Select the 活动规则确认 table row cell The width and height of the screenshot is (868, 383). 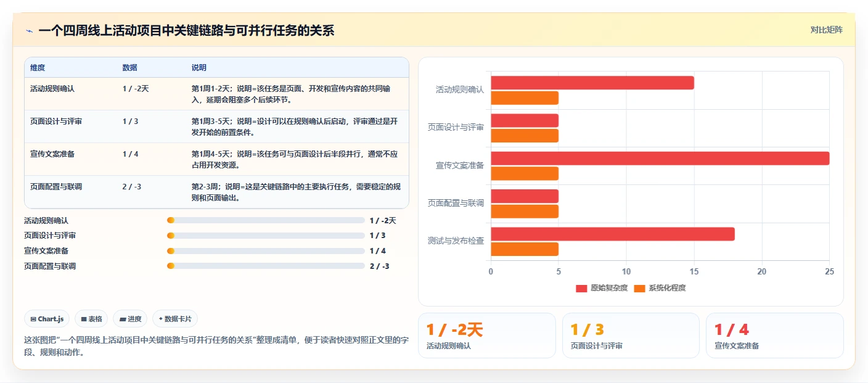(52, 89)
